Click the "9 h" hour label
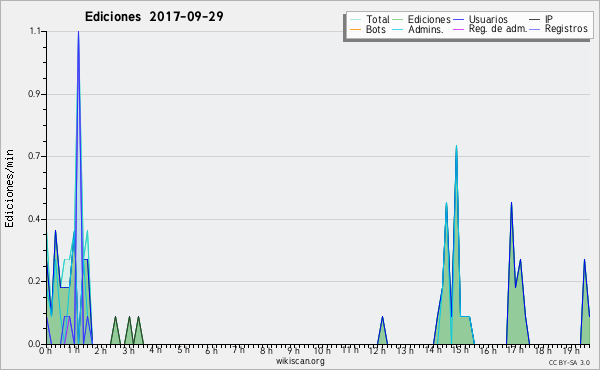This screenshot has width=600, height=370. [294, 350]
